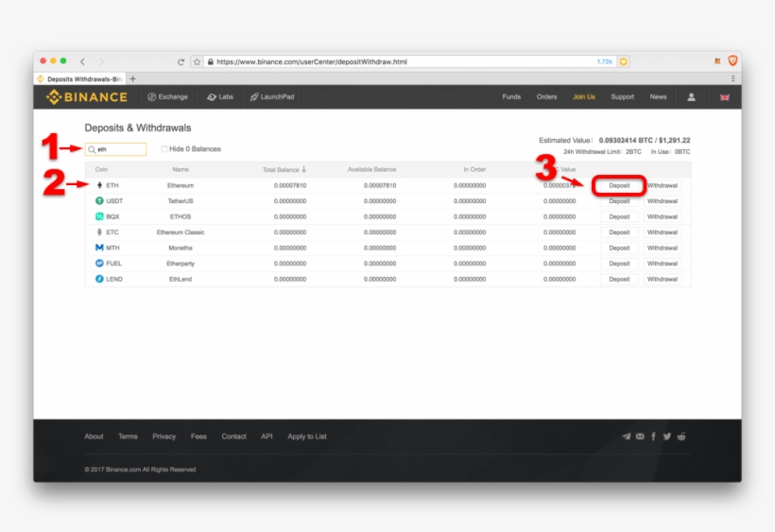This screenshot has width=775, height=532.
Task: Open the Funds menu
Action: [x=511, y=96]
